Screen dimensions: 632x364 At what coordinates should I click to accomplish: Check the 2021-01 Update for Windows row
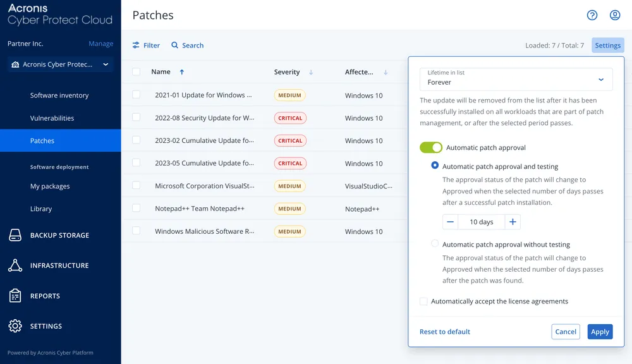[x=137, y=94]
